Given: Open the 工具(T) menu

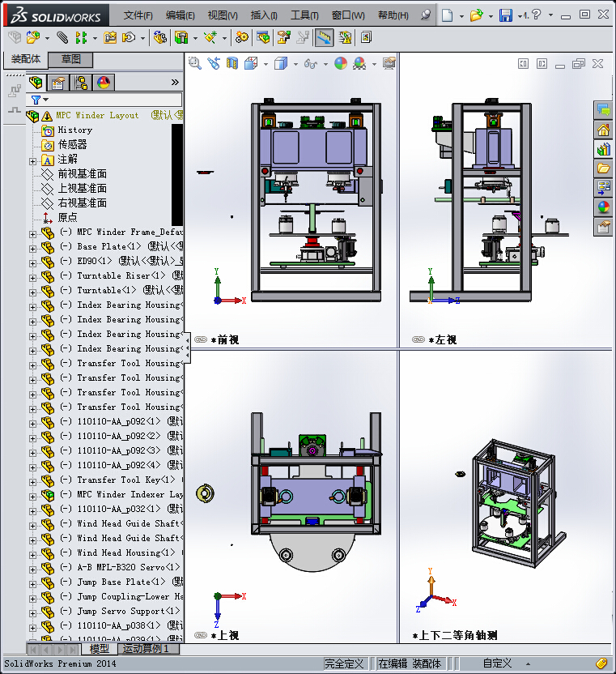Looking at the screenshot, I should click(304, 15).
